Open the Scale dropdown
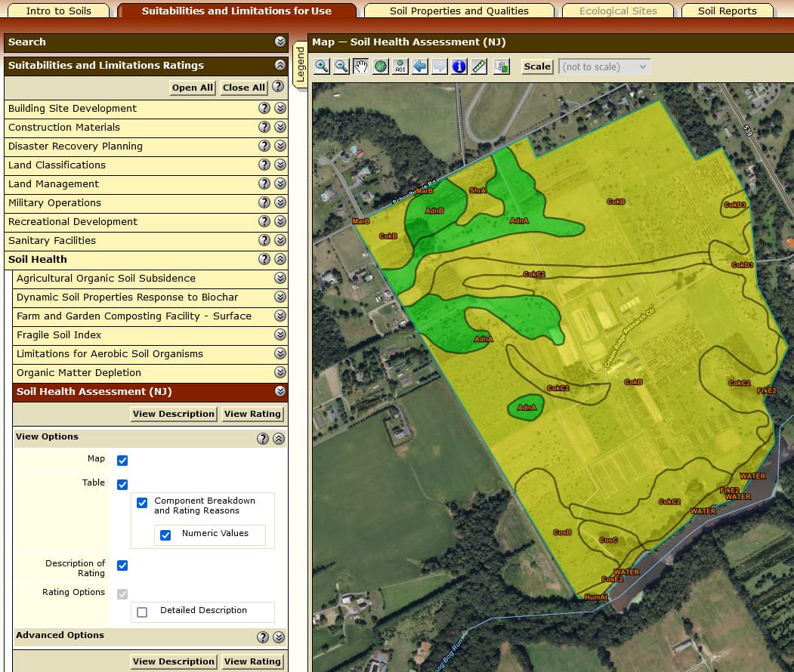 604,66
